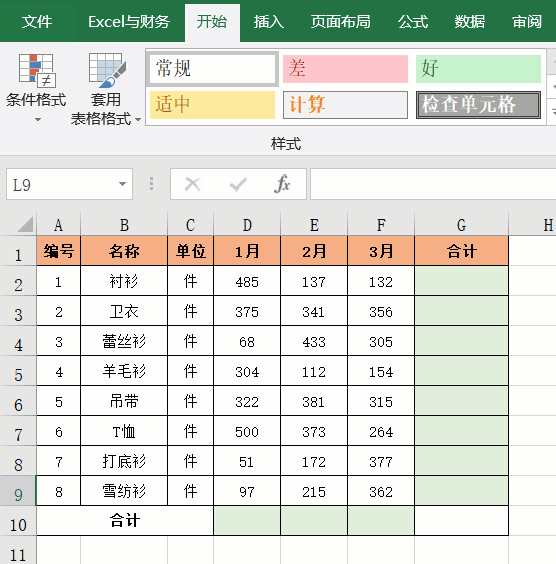Image resolution: width=556 pixels, height=564 pixels.
Task: Switch to the 插入 tab
Action: (x=269, y=22)
